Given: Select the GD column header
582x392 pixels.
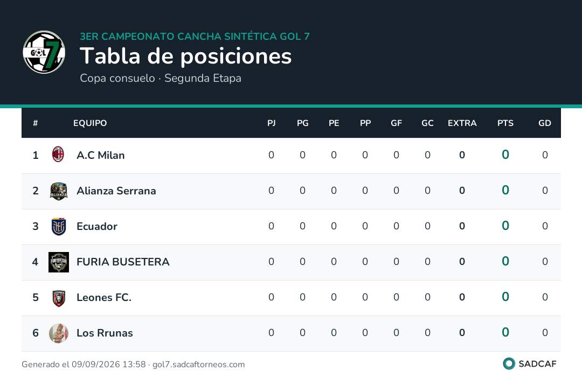Looking at the screenshot, I should (x=544, y=123).
